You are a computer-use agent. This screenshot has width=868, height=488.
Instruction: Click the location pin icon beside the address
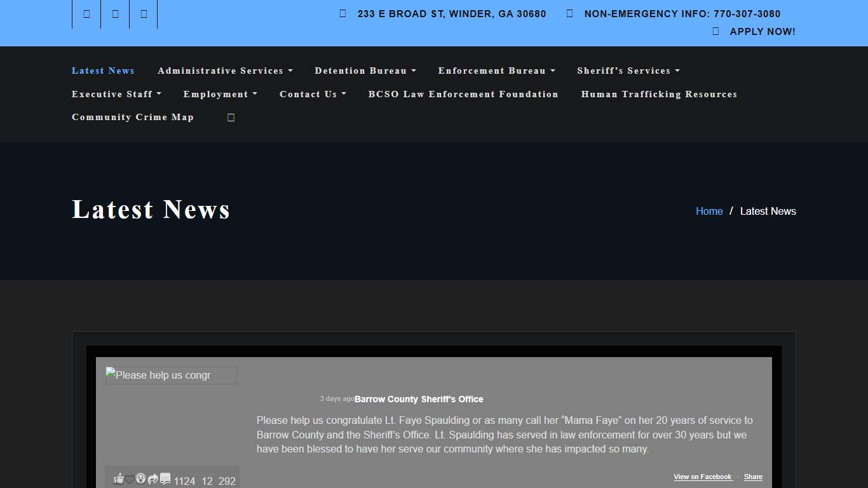tap(342, 13)
